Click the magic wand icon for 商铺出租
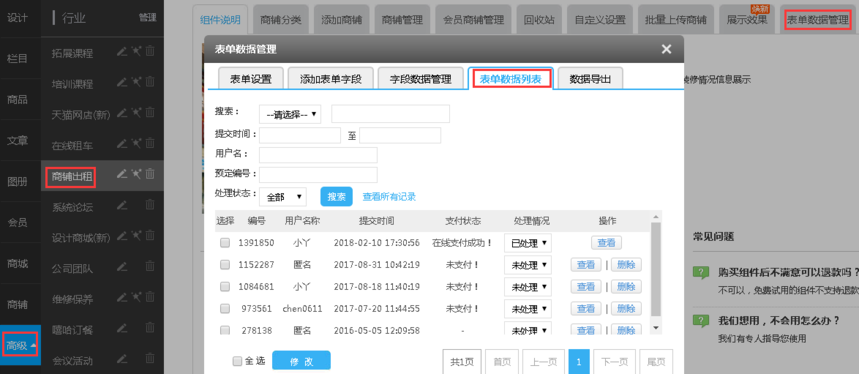Image resolution: width=859 pixels, height=374 pixels. coord(136,174)
